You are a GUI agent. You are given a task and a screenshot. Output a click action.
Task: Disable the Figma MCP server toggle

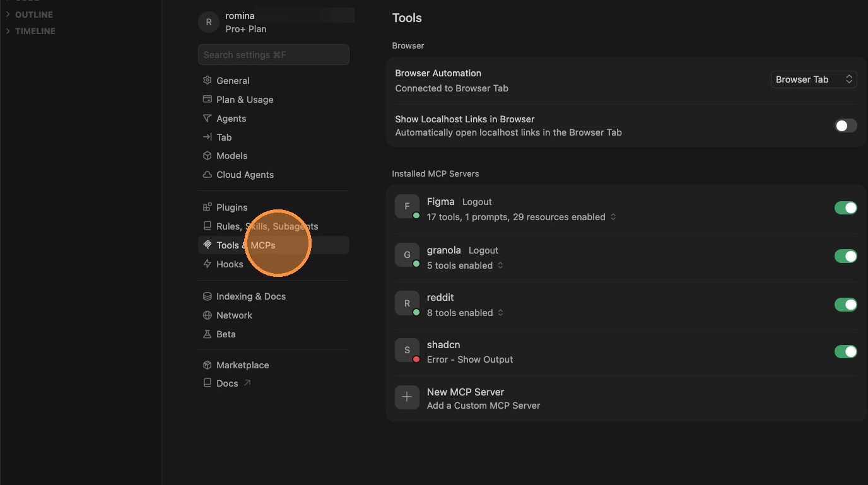pyautogui.click(x=846, y=207)
